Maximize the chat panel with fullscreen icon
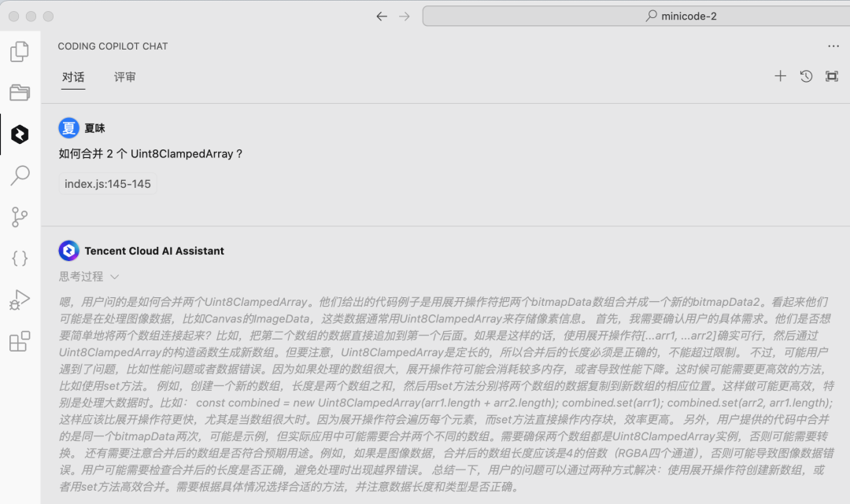 click(x=832, y=76)
